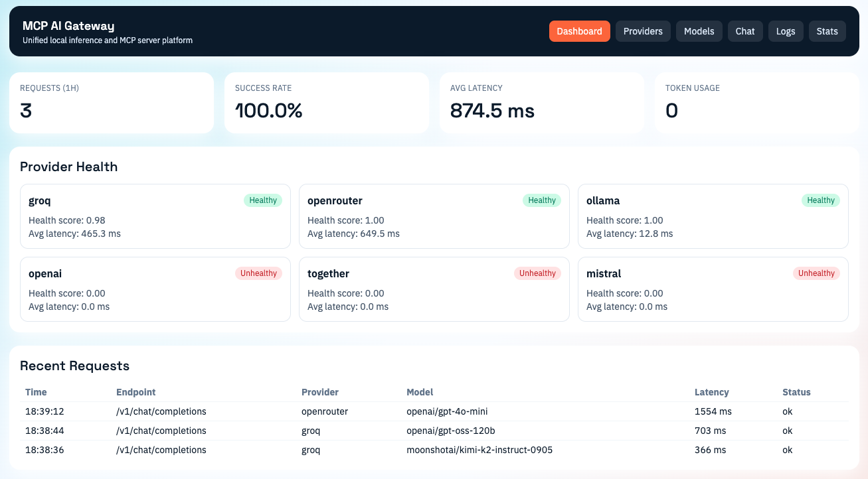Image resolution: width=868 pixels, height=479 pixels.
Task: Click the openai/gpt-4o-mini model cell
Action: (447, 411)
